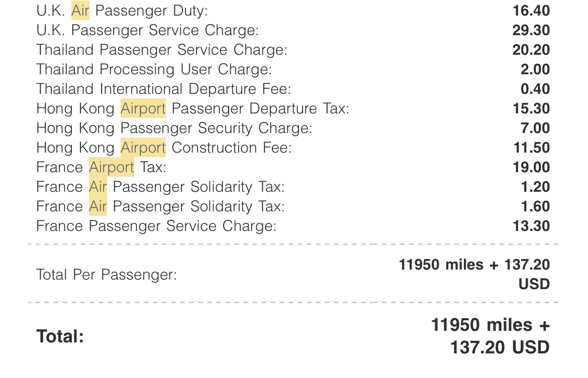Click the Thailand International Departure Fee label
The width and height of the screenshot is (588, 378).
click(163, 89)
